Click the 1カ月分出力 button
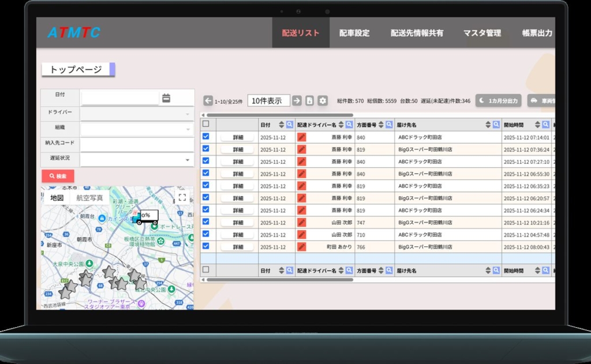The width and height of the screenshot is (591, 364). [x=498, y=100]
